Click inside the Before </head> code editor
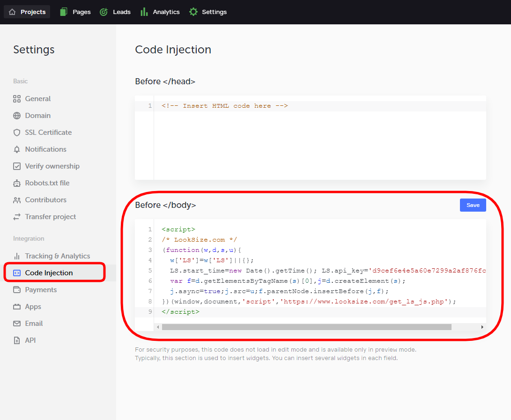The height and width of the screenshot is (420, 511). [311, 138]
